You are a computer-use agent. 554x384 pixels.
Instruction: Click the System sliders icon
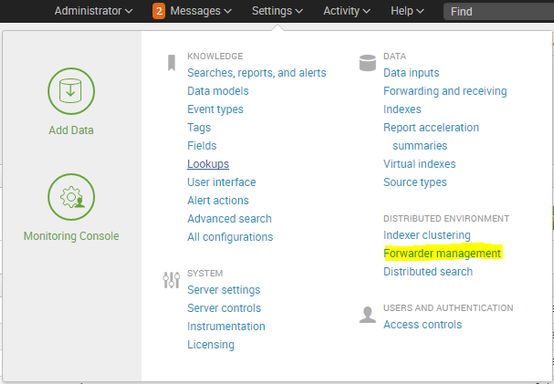coord(171,280)
